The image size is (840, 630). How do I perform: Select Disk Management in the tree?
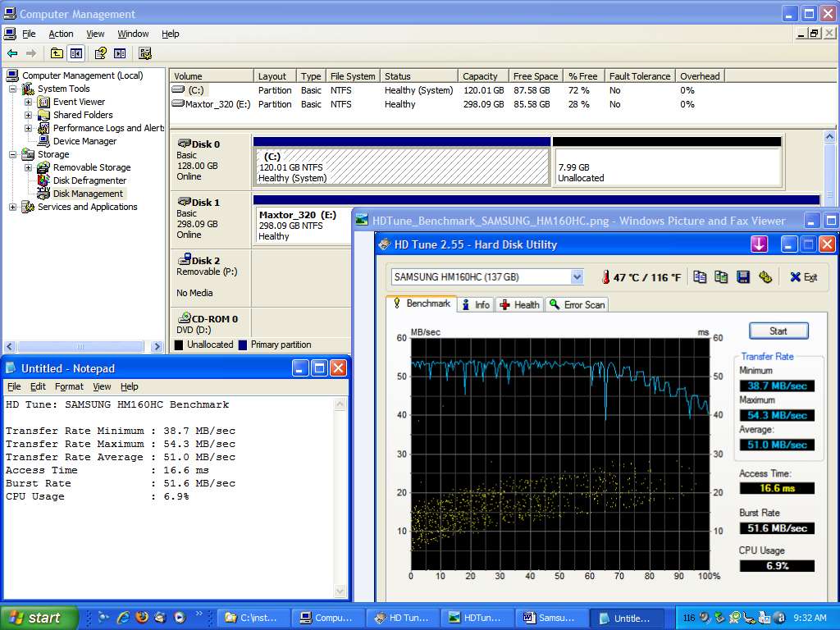[88, 194]
